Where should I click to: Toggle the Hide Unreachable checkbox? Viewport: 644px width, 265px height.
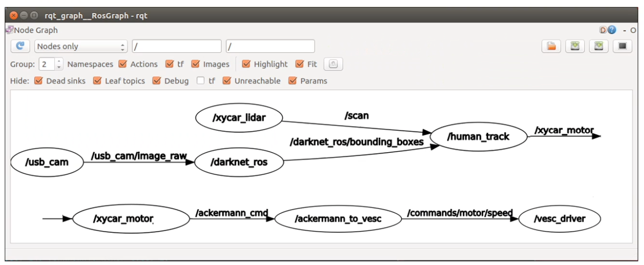(227, 81)
